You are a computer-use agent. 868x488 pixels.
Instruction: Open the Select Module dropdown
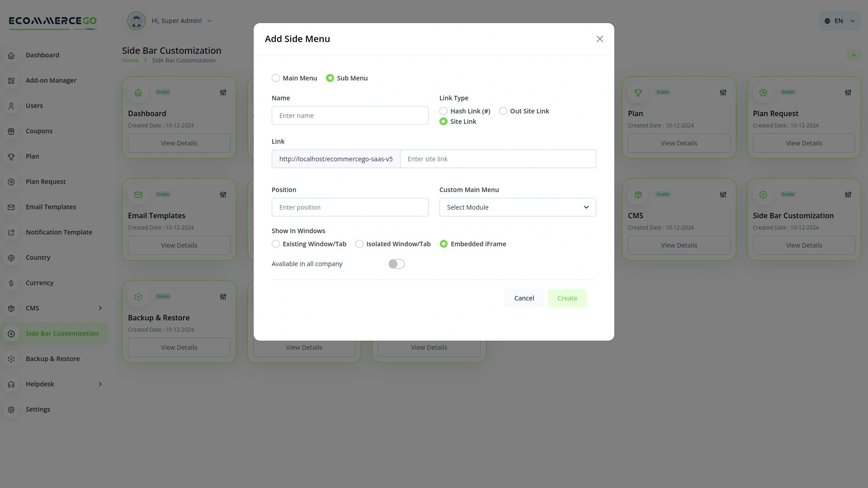click(517, 207)
